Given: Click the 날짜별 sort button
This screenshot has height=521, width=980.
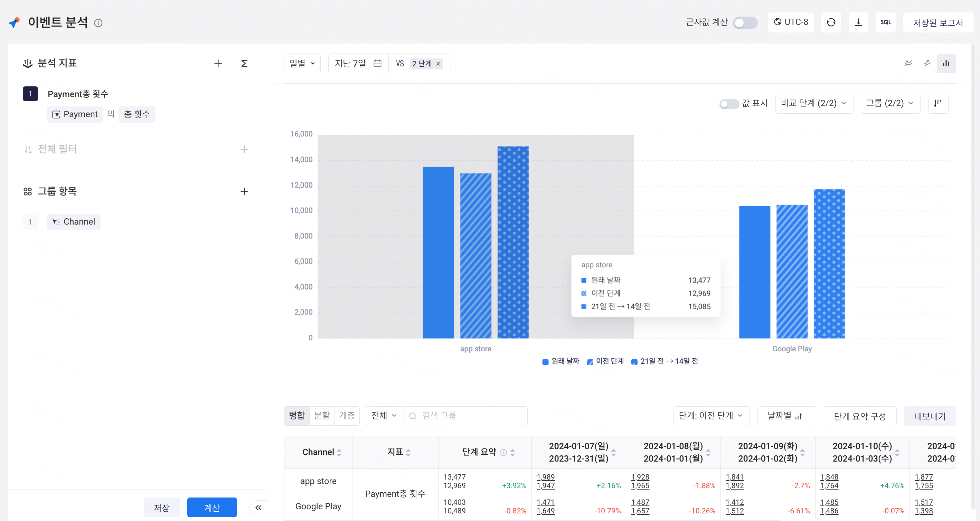Looking at the screenshot, I should pos(786,416).
